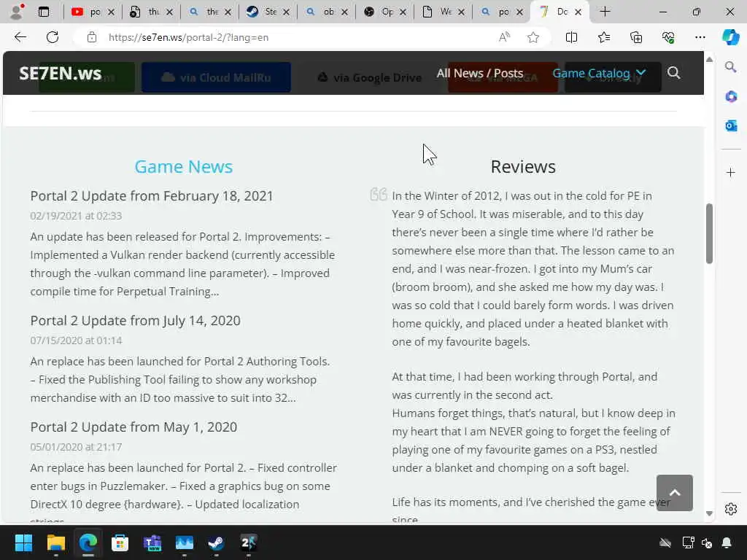
Task: Open the site search magnifier icon
Action: coord(673,73)
